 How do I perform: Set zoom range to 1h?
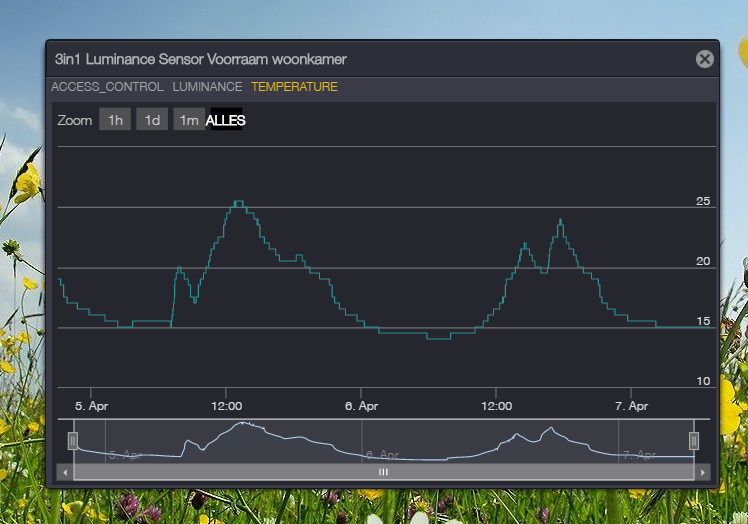click(x=115, y=120)
